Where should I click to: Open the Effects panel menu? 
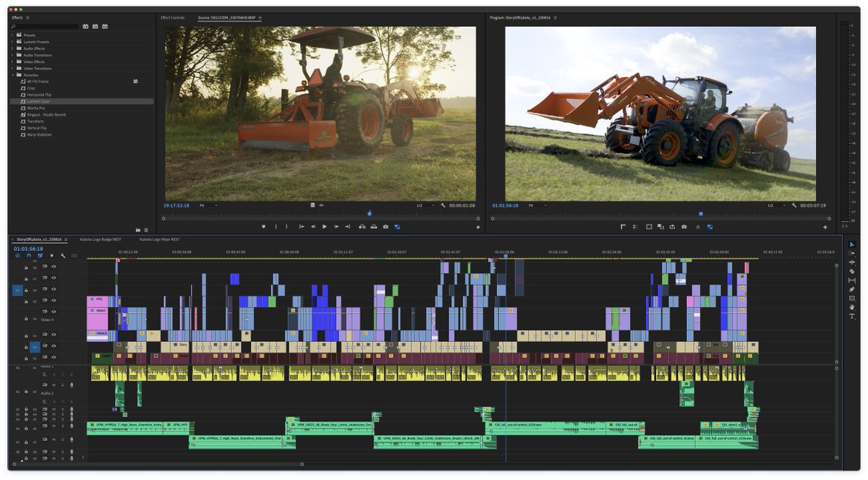point(27,17)
